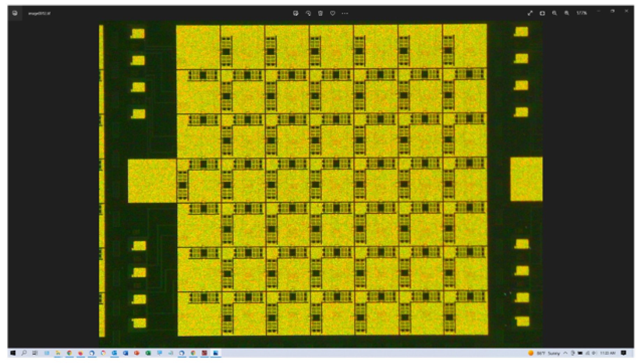This screenshot has height=364, width=641.
Task: Open the Sunny weather widget in taskbar
Action: click(544, 353)
